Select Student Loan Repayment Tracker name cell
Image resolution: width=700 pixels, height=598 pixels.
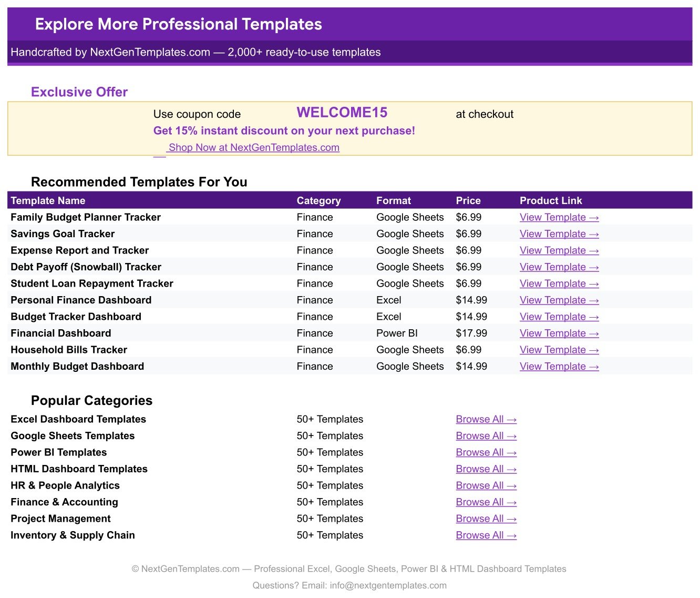click(92, 283)
